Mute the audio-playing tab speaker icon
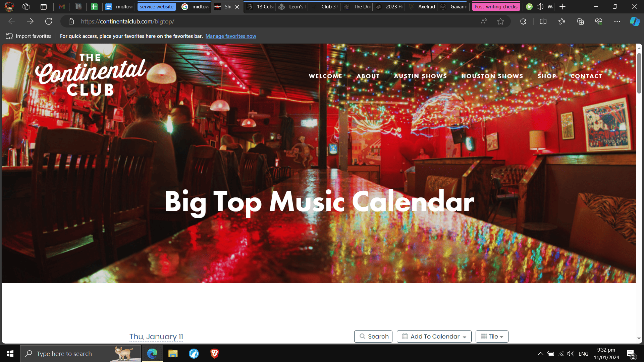Viewport: 644px width, 362px height. tap(540, 7)
